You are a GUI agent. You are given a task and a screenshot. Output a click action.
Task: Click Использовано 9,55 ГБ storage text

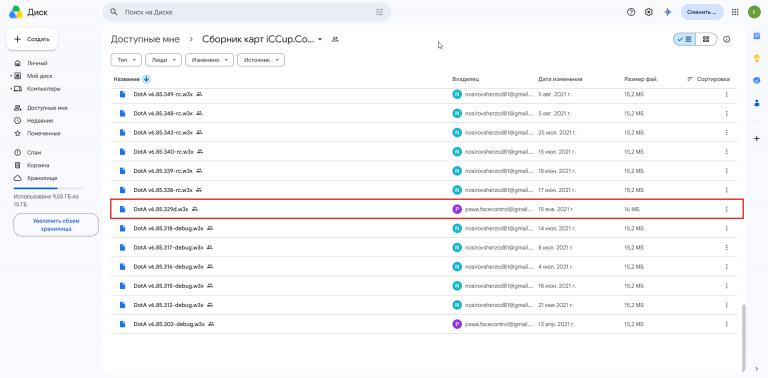46,199
